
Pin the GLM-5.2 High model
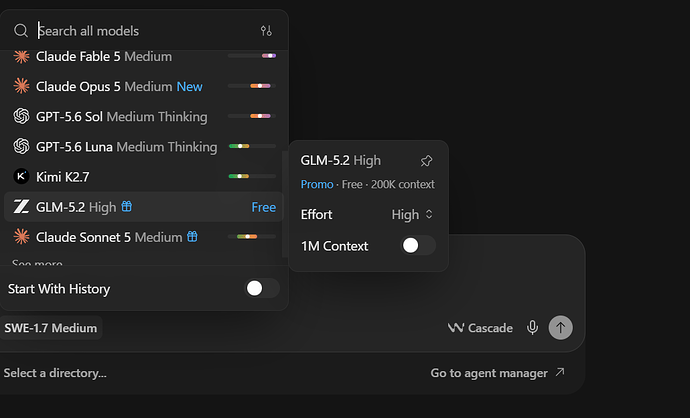tap(426, 161)
